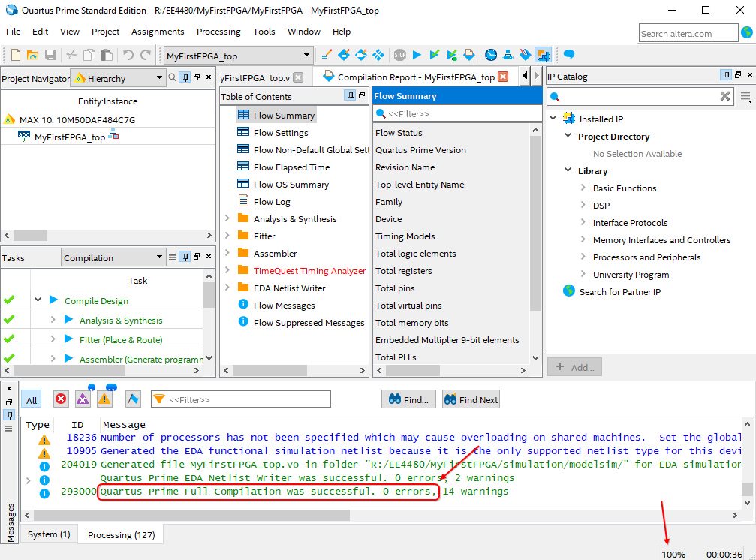Click the Stop Processing toolbar icon

pos(400,55)
